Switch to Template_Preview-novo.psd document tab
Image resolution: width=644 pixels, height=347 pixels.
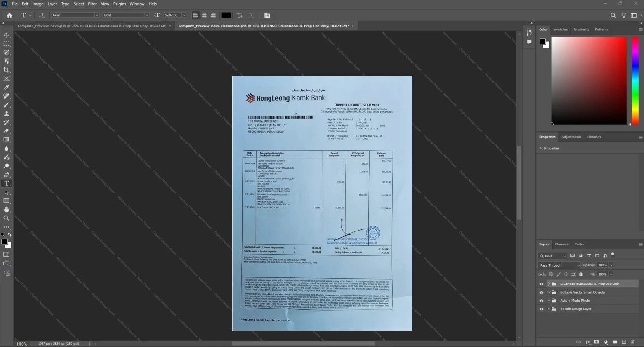click(91, 26)
